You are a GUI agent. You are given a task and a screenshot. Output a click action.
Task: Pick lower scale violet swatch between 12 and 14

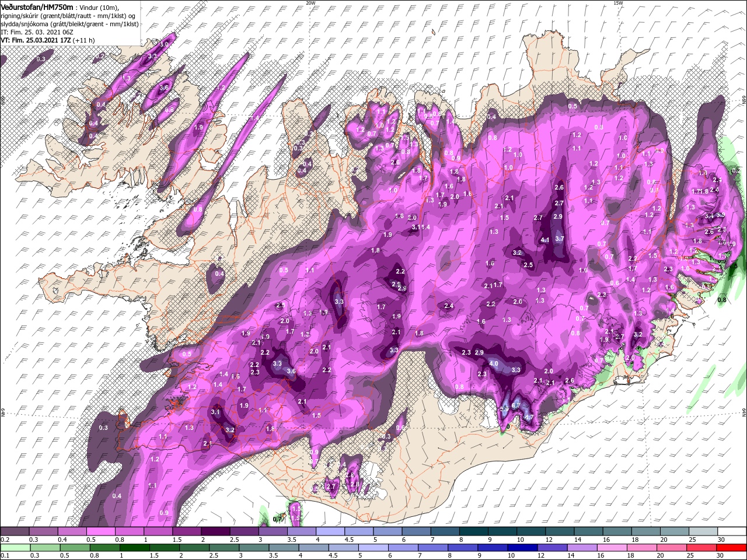(552, 548)
